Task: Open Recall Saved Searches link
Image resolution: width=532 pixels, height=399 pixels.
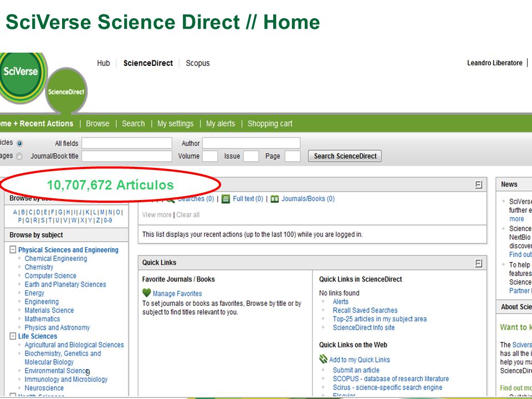Action: tap(365, 310)
